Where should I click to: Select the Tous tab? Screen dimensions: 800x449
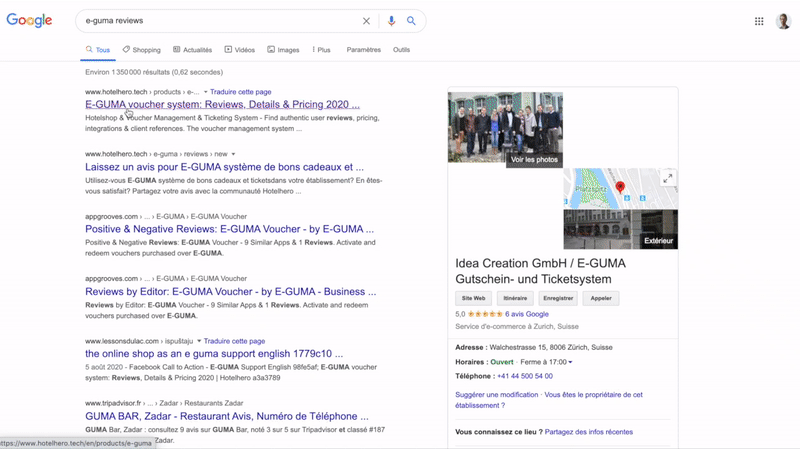[97, 50]
